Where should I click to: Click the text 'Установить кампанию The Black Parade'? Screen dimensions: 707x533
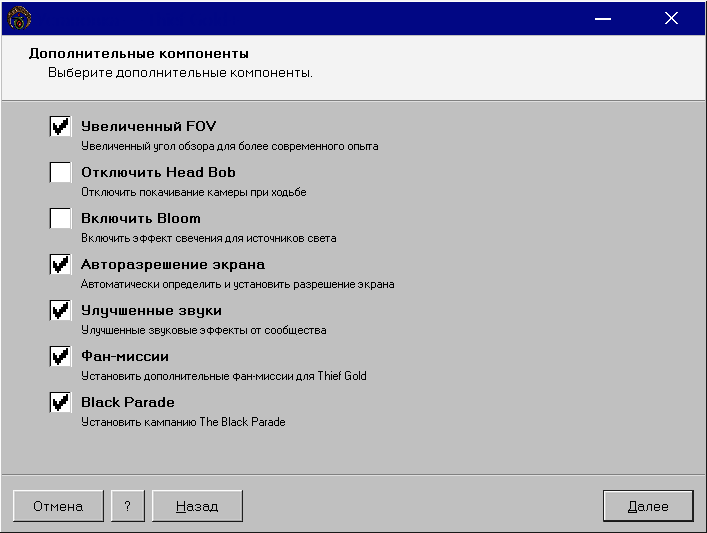pyautogui.click(x=183, y=422)
